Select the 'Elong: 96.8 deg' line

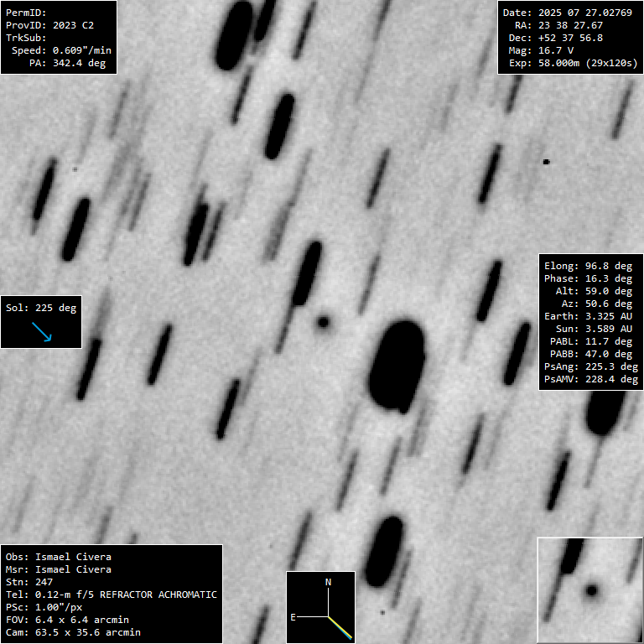[588, 266]
